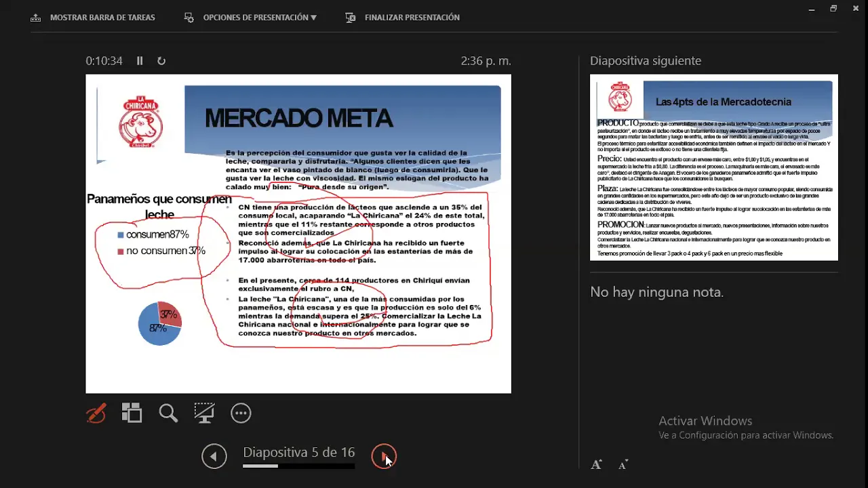Click the Diapositiva siguiente heading

646,61
